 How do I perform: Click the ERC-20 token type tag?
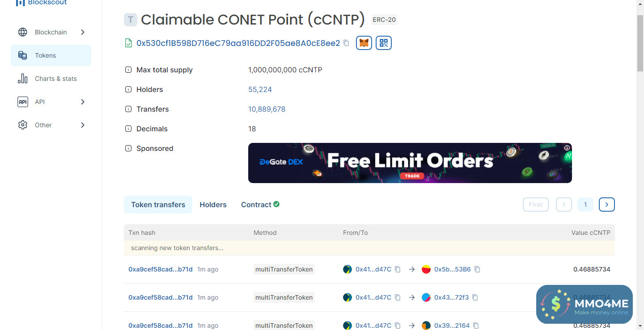[x=384, y=20]
